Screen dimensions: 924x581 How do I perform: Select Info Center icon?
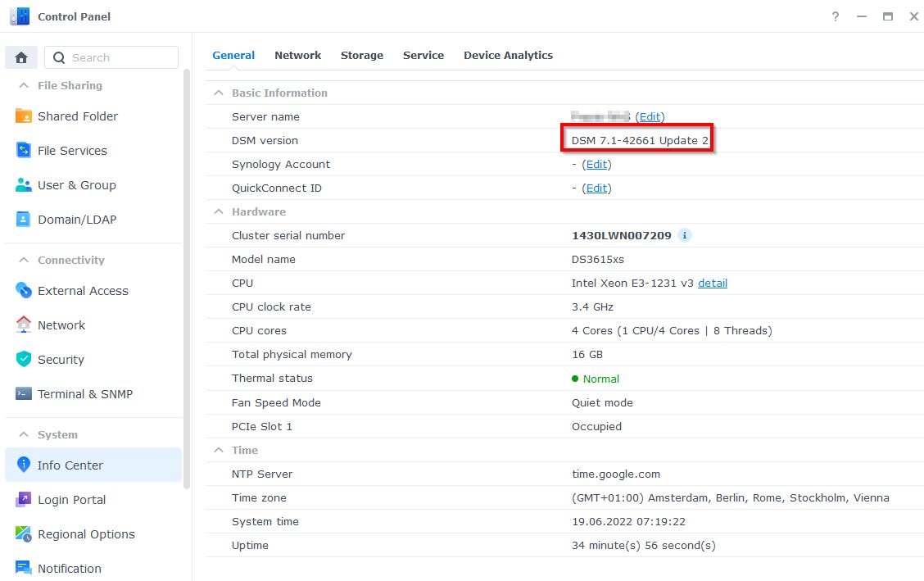coord(24,465)
